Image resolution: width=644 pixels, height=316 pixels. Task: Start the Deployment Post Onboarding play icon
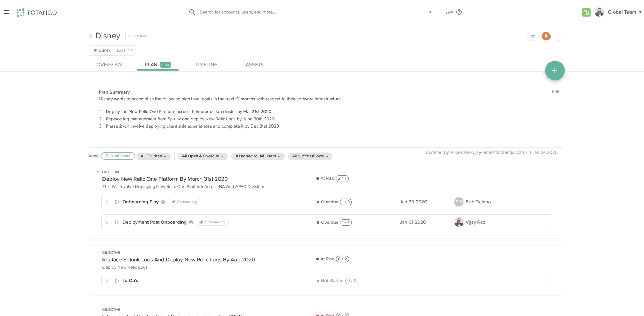(117, 222)
